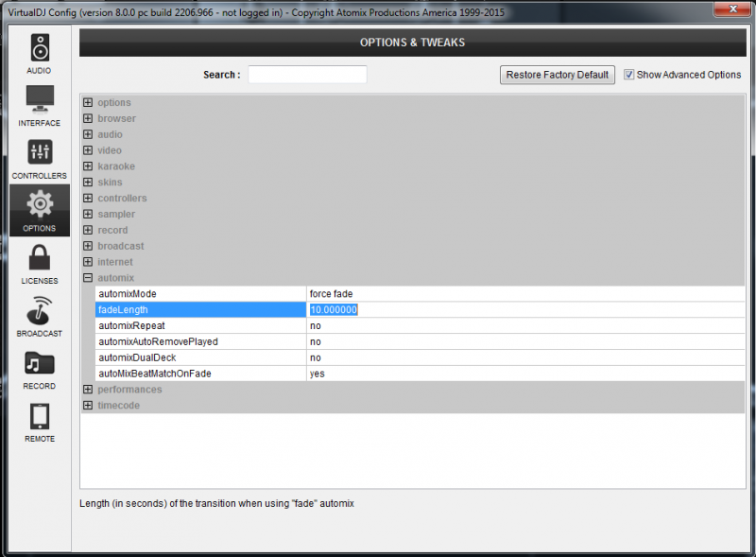Screen dimensions: 756x557
Task: Expand the sampler category
Action: [88, 214]
